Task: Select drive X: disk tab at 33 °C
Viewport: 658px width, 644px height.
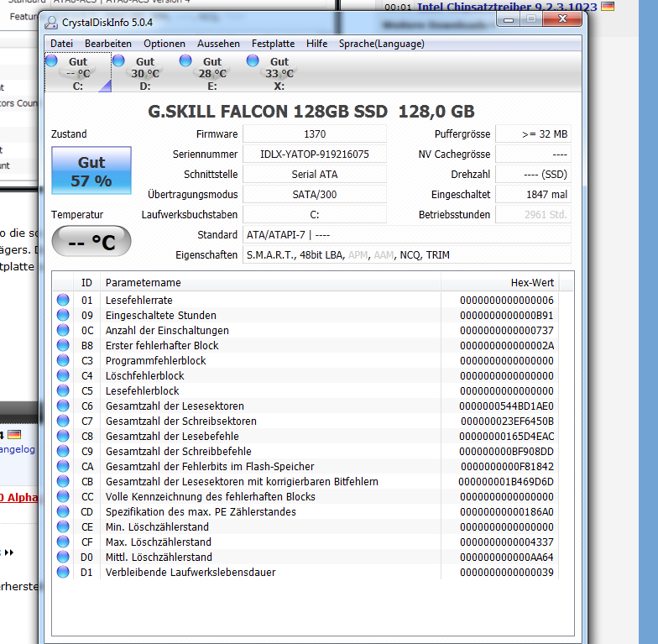Action: point(279,72)
